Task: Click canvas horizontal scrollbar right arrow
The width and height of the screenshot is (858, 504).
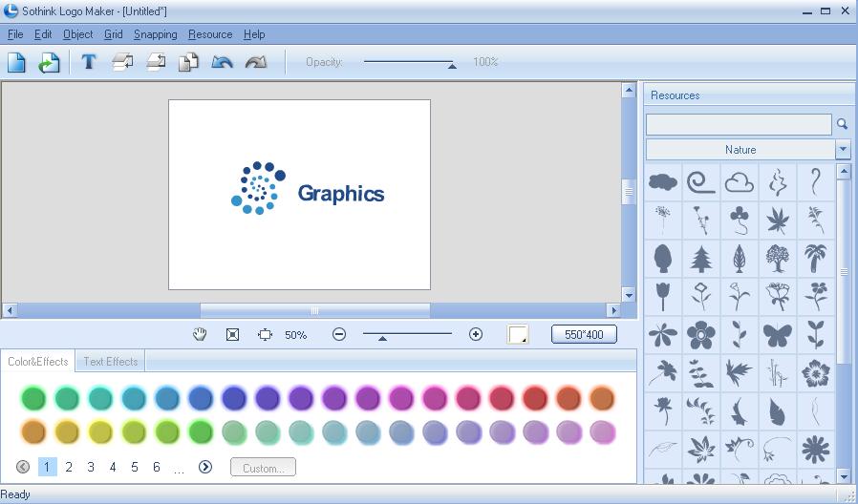Action: [614, 310]
